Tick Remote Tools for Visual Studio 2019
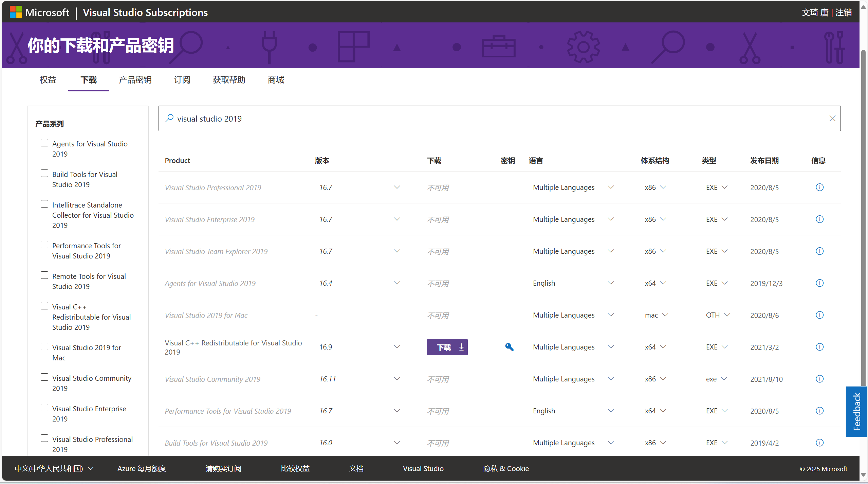 [x=44, y=275]
